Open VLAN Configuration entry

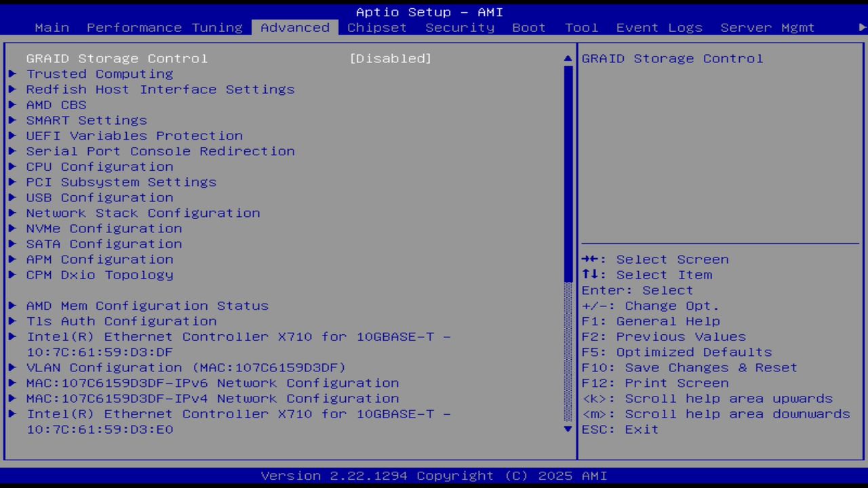[x=185, y=367]
